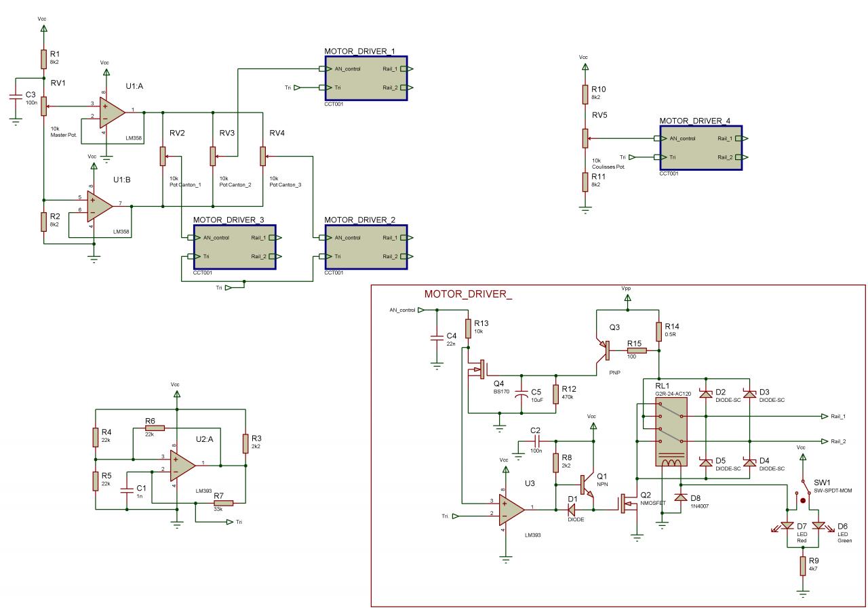Select resistor R7 33k
This screenshot has height=612, width=868.
tap(224, 503)
